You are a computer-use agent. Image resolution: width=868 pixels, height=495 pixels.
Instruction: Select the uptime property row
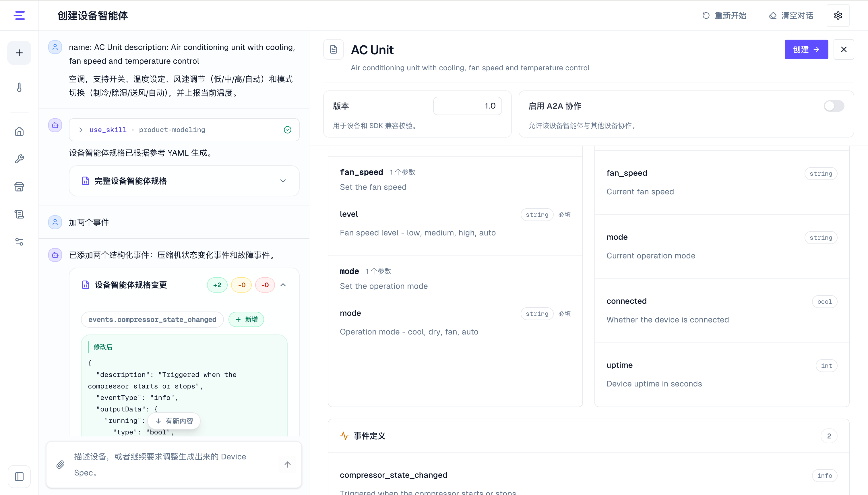coord(722,374)
